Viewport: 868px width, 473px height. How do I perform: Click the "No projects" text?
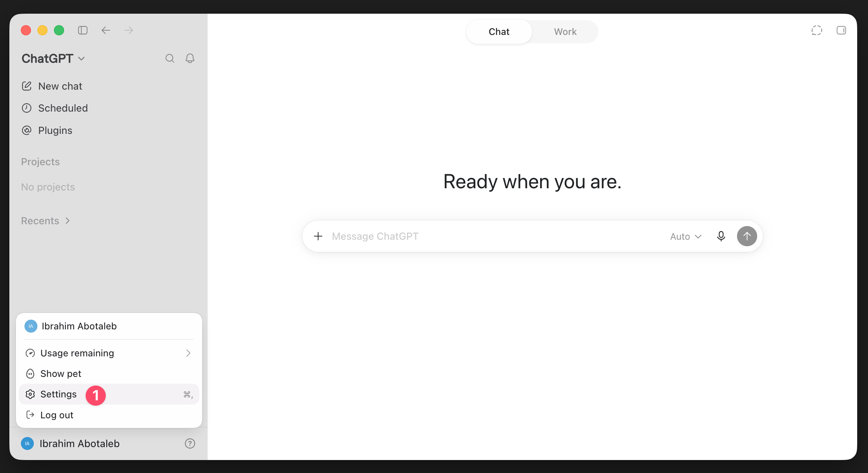(x=48, y=187)
